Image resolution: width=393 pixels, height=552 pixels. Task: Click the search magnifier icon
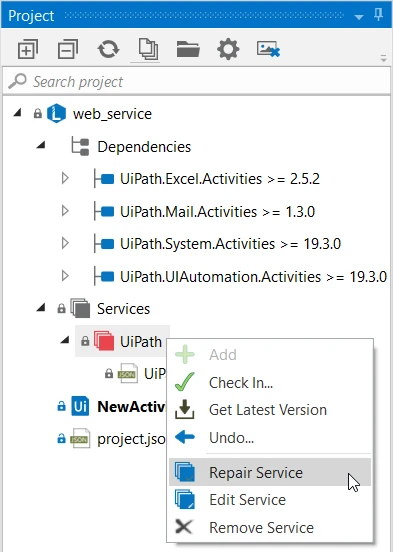pos(17,81)
